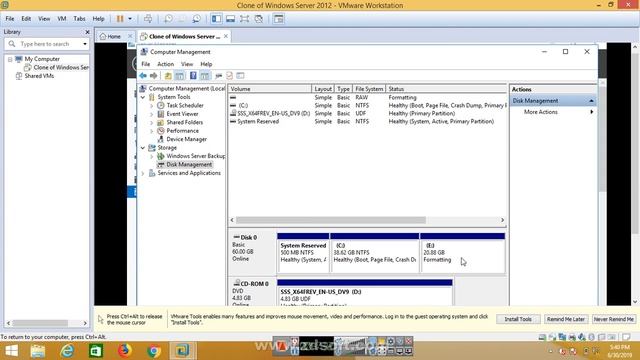The width and height of the screenshot is (640, 360).
Task: Open VMware File menu
Action: (x=10, y=19)
